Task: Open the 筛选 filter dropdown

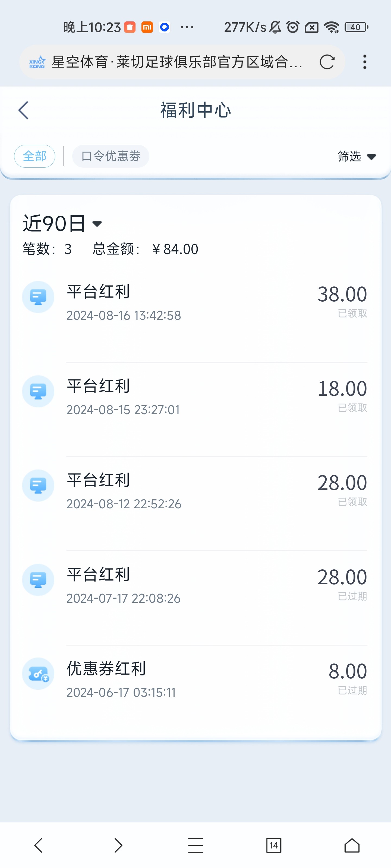Action: (x=349, y=156)
